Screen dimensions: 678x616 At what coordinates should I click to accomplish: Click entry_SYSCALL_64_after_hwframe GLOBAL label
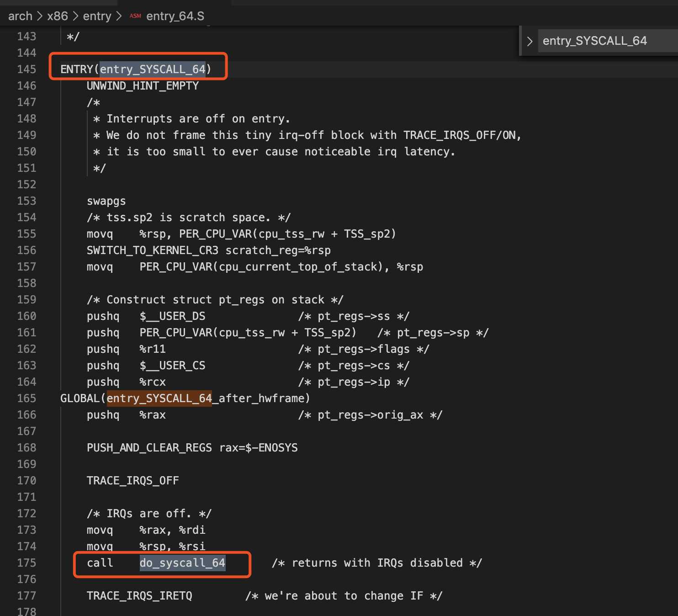[x=208, y=398]
